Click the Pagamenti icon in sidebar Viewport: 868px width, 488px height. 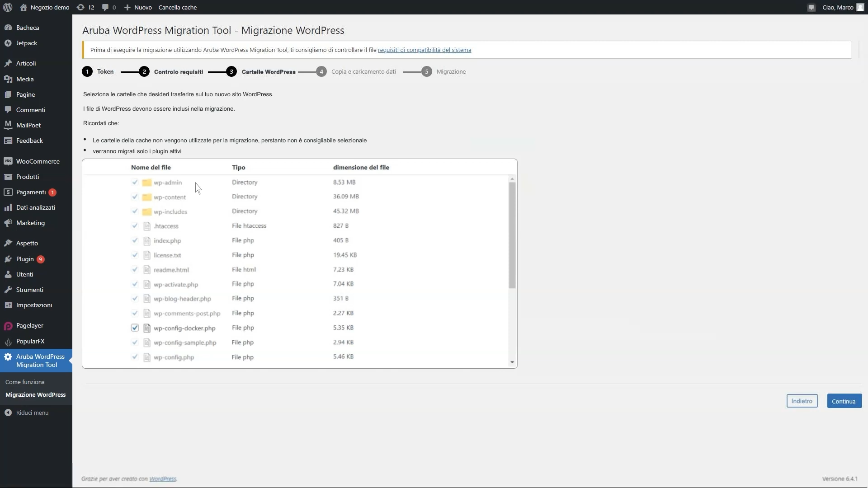coord(8,192)
